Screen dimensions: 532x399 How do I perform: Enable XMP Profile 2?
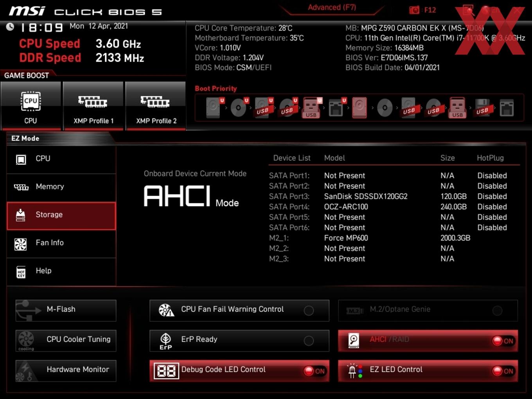[x=156, y=106]
